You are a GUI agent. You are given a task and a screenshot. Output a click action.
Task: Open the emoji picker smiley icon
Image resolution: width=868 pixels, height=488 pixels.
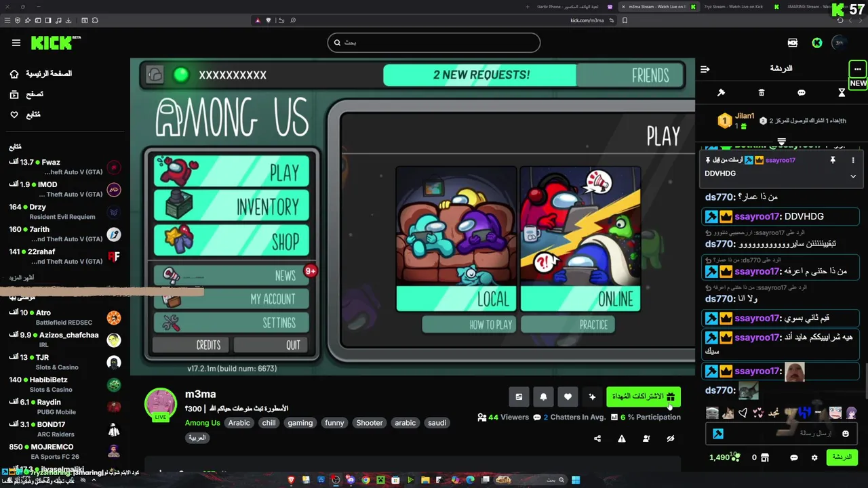846,434
